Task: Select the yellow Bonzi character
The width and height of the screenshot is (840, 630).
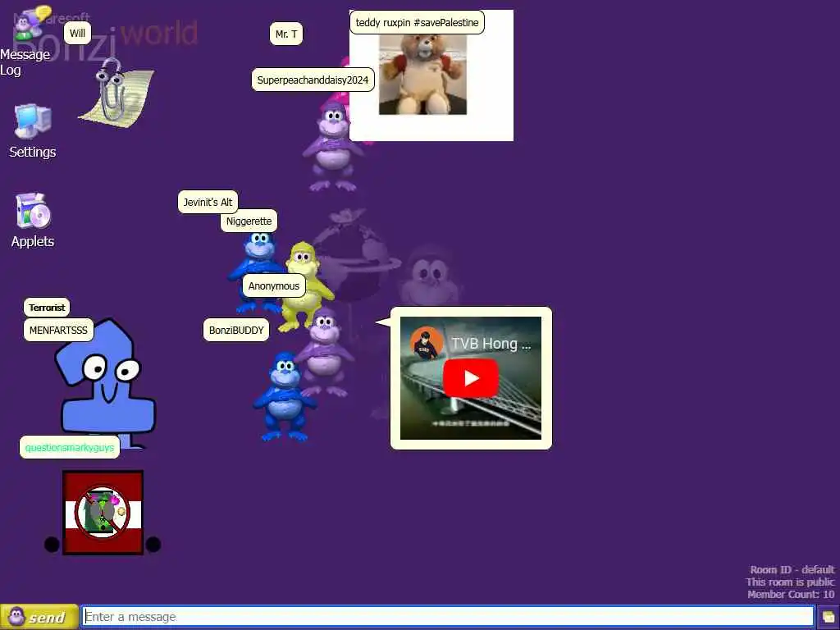Action: pyautogui.click(x=304, y=286)
